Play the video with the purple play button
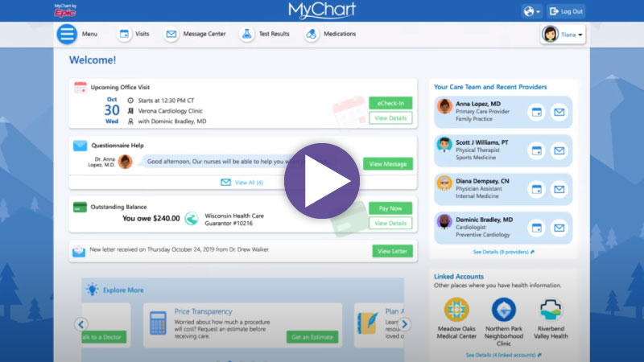This screenshot has height=362, width=644. coord(322,181)
